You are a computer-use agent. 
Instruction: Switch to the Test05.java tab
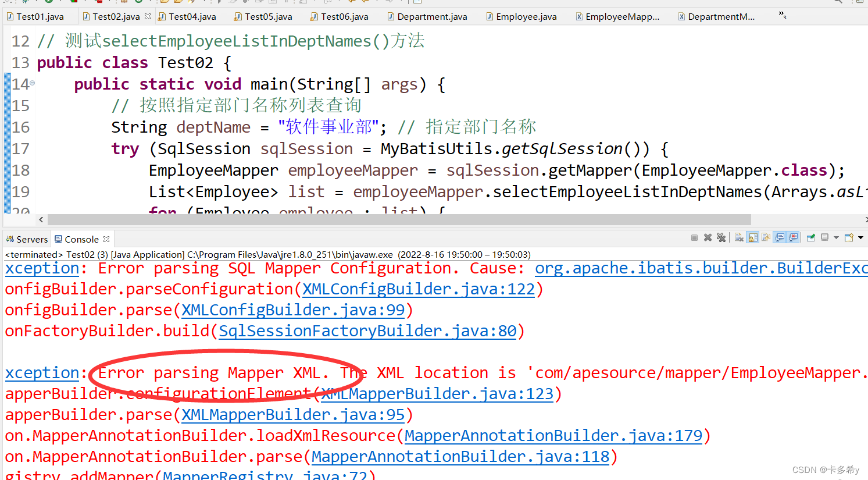click(263, 16)
